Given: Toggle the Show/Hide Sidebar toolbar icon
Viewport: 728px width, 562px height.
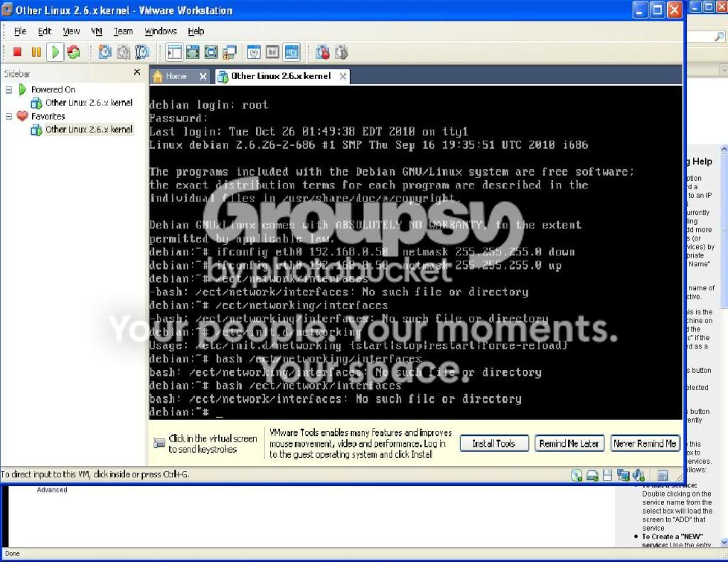Looking at the screenshot, I should pyautogui.click(x=175, y=52).
